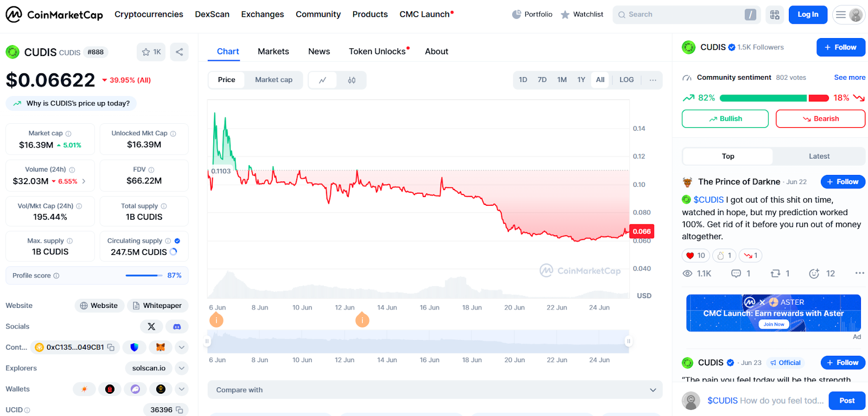This screenshot has width=868, height=416.
Task: Open the Community nav menu
Action: [x=318, y=15]
